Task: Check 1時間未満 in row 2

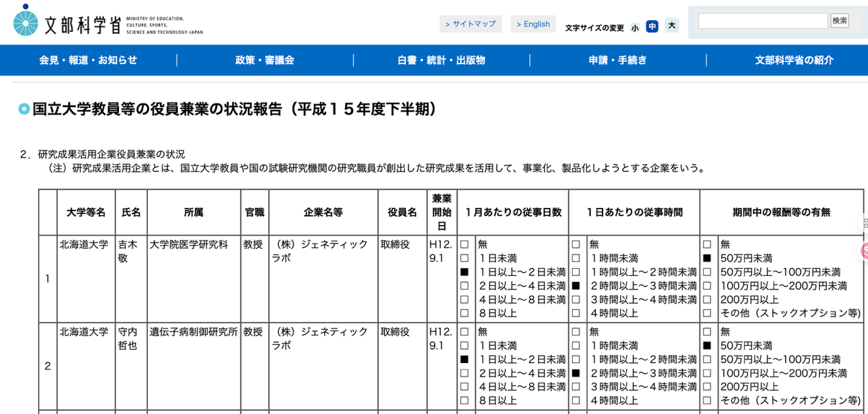Action: [576, 345]
